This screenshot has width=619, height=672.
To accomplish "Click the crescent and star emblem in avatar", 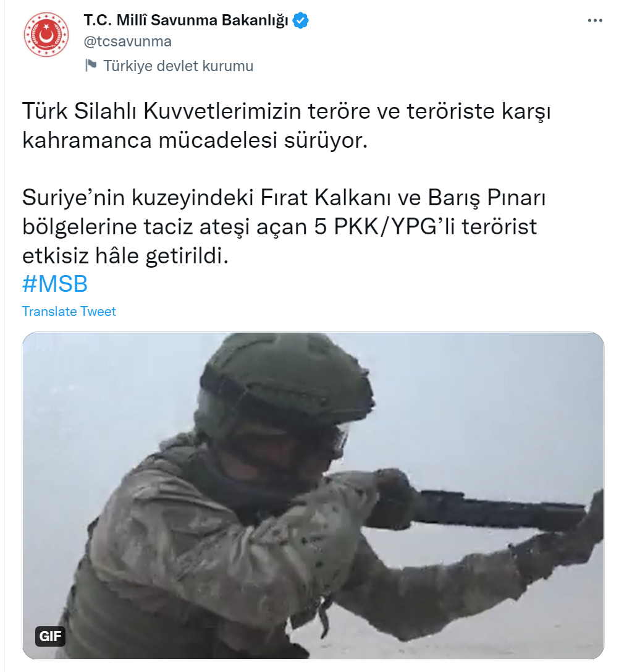I will point(46,35).
